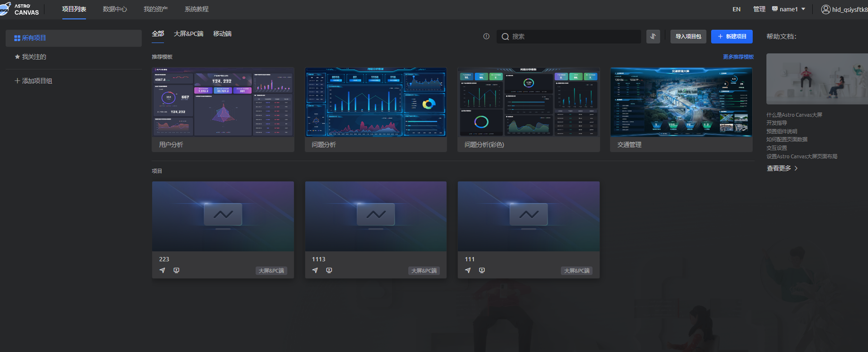Image resolution: width=868 pixels, height=352 pixels.
Task: Open the 什么是Astro Canvas大屏 help link
Action: point(794,115)
